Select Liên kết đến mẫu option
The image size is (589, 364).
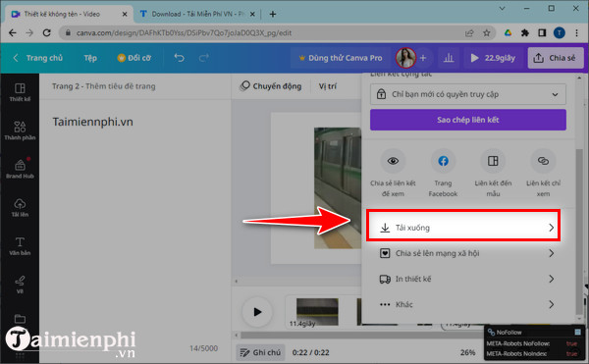tap(493, 173)
